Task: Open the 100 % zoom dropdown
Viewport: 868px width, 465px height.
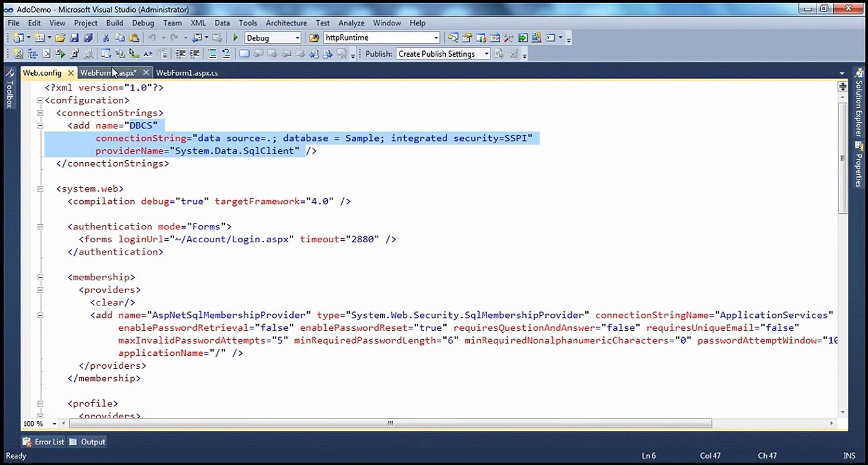Action: pyautogui.click(x=54, y=424)
